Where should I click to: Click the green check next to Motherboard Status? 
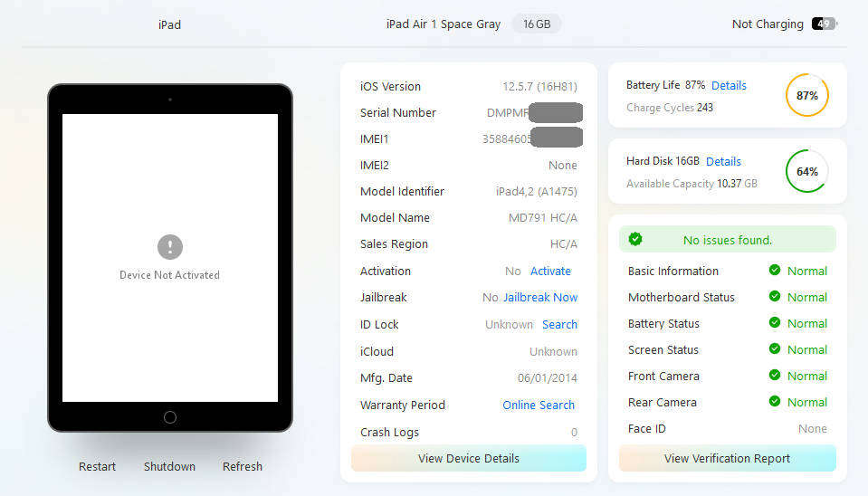775,296
